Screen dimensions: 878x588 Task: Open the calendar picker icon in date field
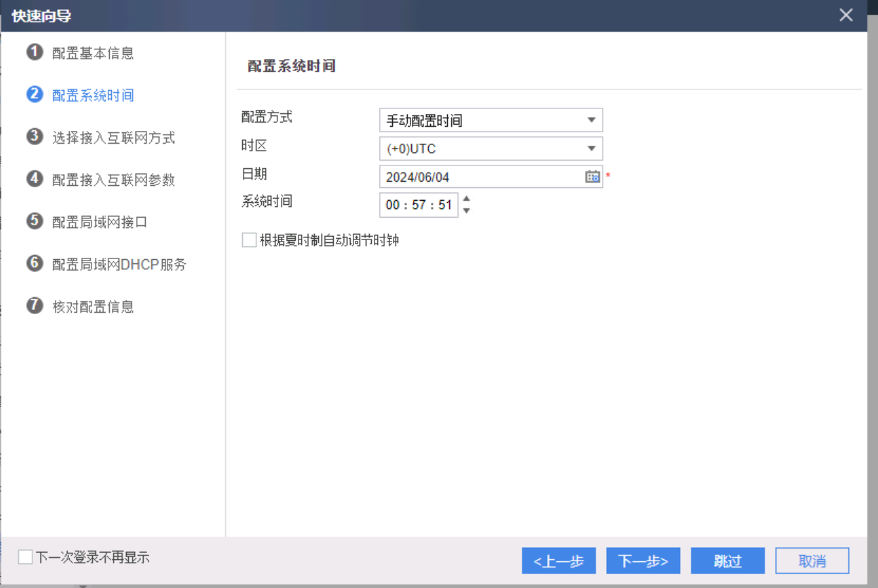pos(592,177)
